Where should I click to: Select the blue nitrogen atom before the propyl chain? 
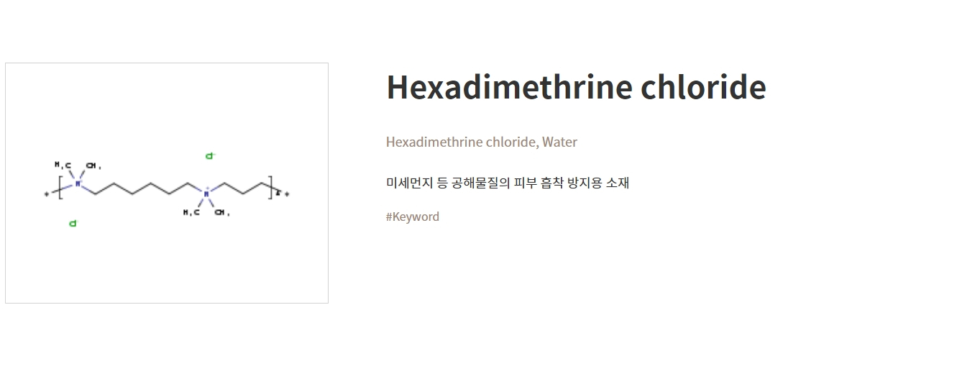point(206,193)
